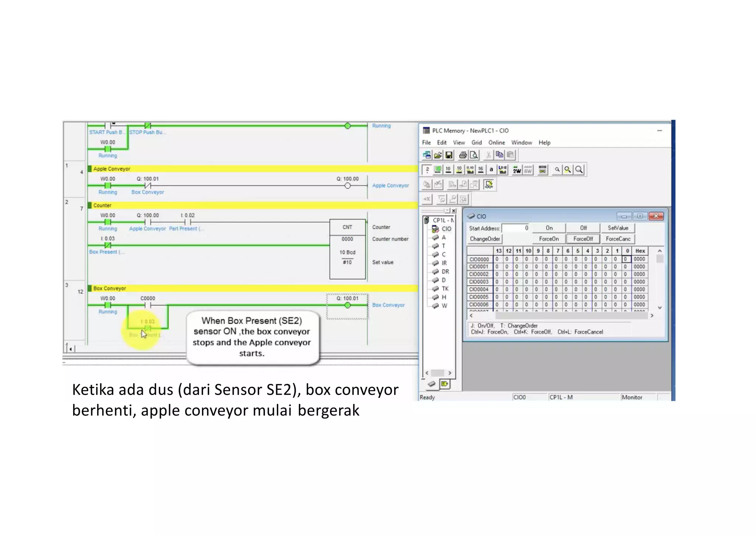756x535 pixels.
Task: Select the DR memory area
Action: click(445, 272)
